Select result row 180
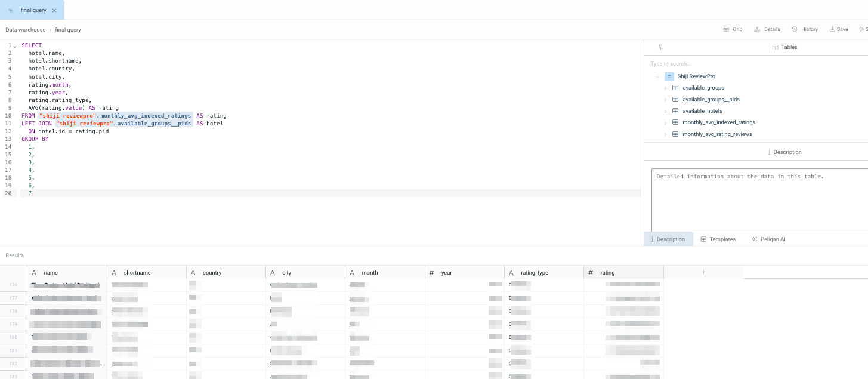The height and width of the screenshot is (379, 868). (14, 337)
